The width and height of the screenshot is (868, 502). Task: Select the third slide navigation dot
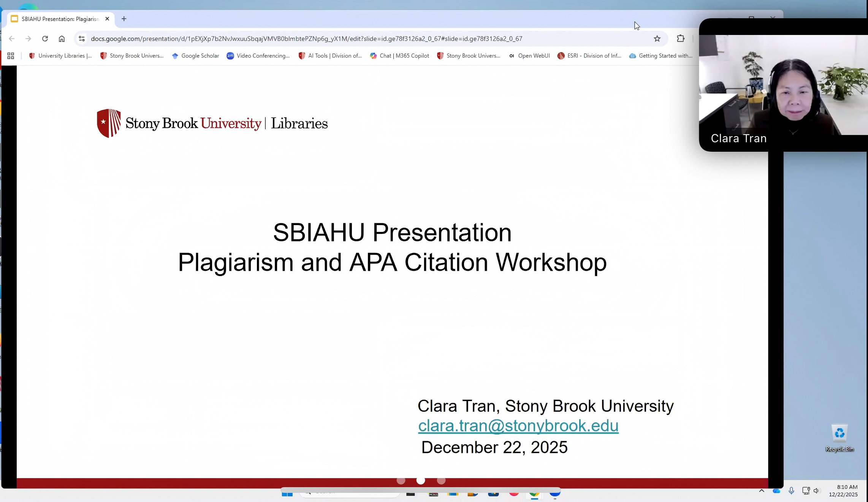[x=441, y=481]
